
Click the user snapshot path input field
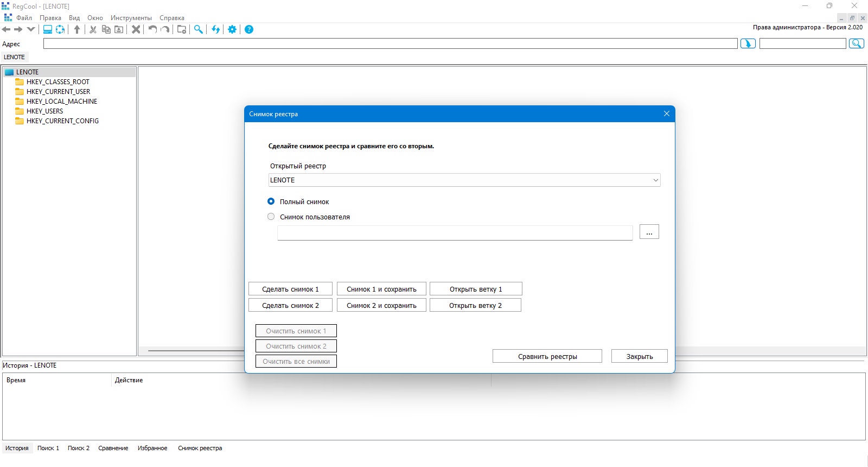pos(455,233)
